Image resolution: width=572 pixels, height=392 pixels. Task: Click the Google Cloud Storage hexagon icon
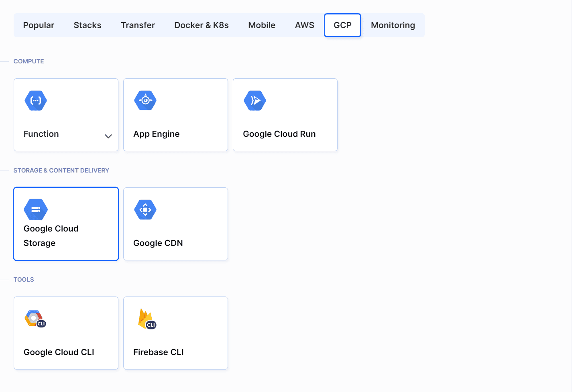35,209
